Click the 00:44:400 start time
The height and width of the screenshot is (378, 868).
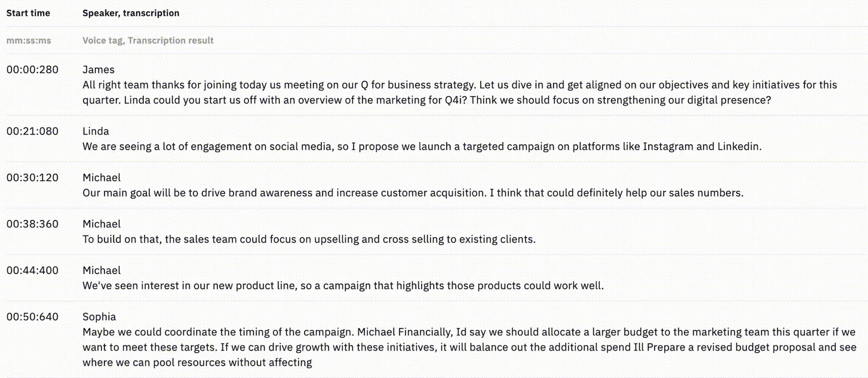tap(32, 270)
